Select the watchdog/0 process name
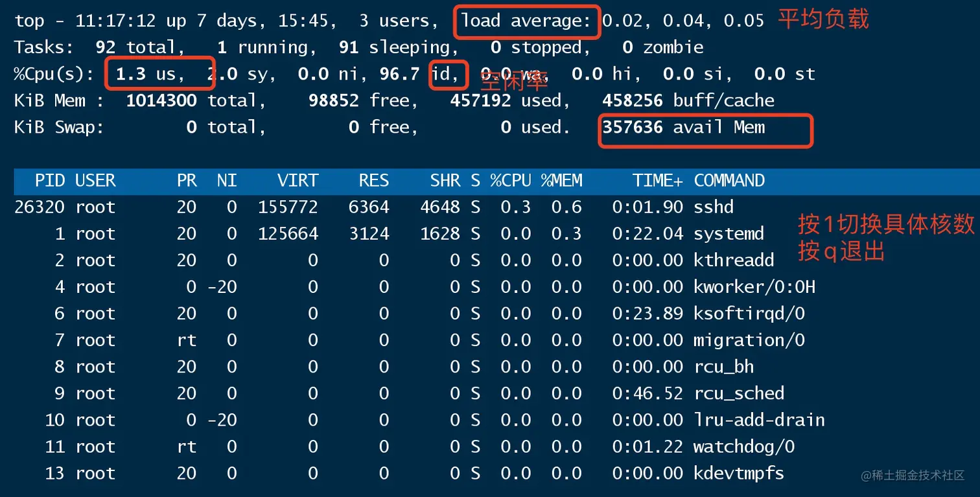Viewport: 980px width, 497px height. (744, 446)
